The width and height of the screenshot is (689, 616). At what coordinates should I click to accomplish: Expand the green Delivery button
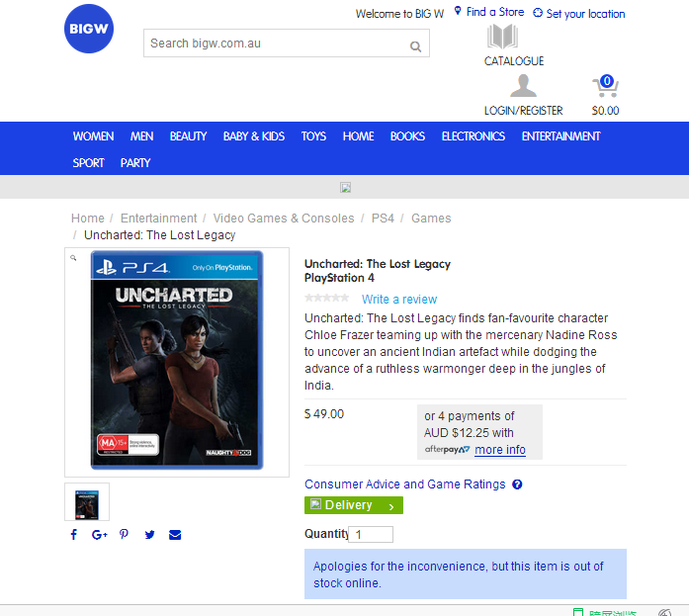click(x=354, y=505)
